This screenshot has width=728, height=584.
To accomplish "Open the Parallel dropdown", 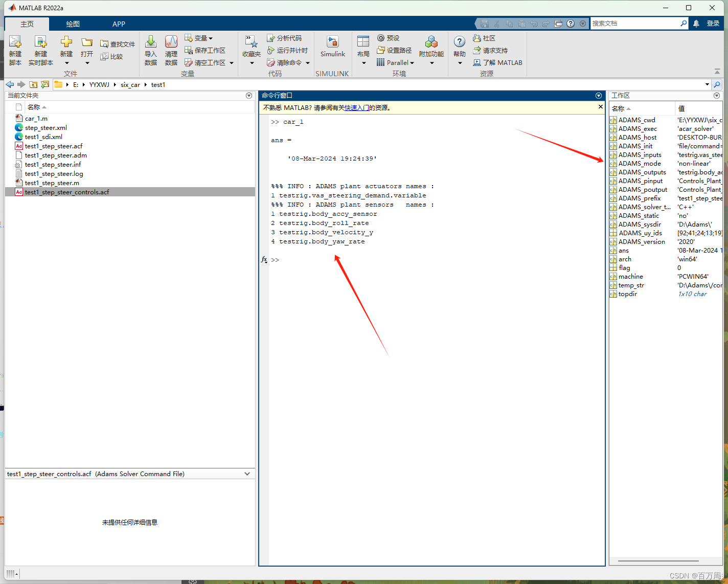I will 395,62.
